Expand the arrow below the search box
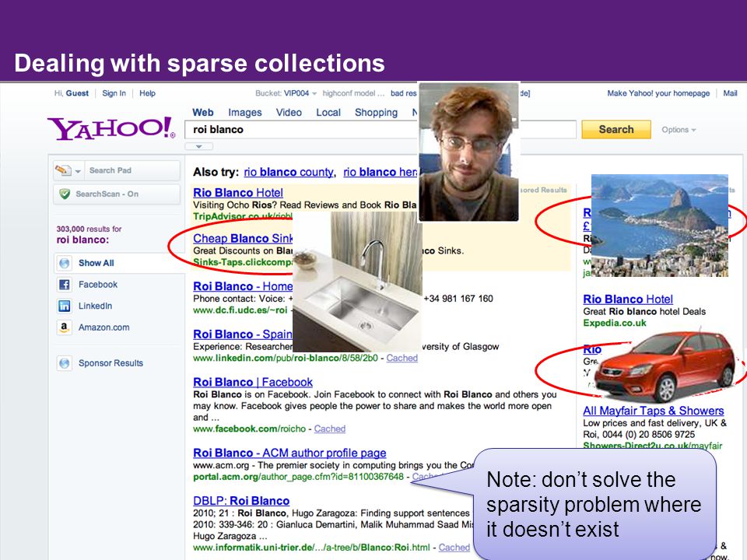The image size is (747, 560). click(198, 146)
